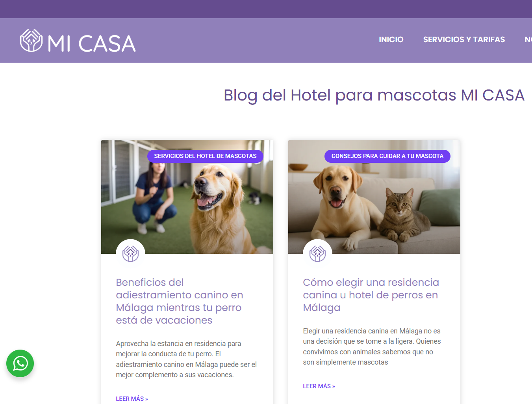Click author avatar on adiestramiento canino post
The image size is (532, 404).
pyautogui.click(x=130, y=253)
